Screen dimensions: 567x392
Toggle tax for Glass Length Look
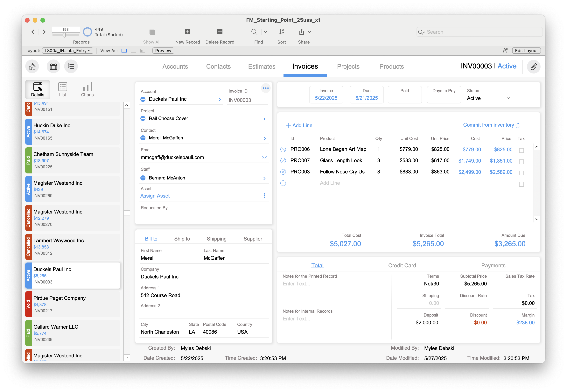pos(521,162)
